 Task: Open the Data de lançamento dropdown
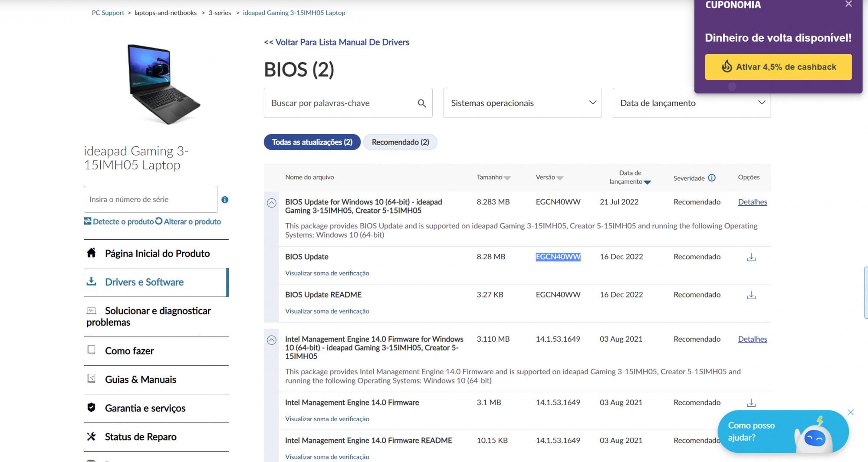coord(691,103)
